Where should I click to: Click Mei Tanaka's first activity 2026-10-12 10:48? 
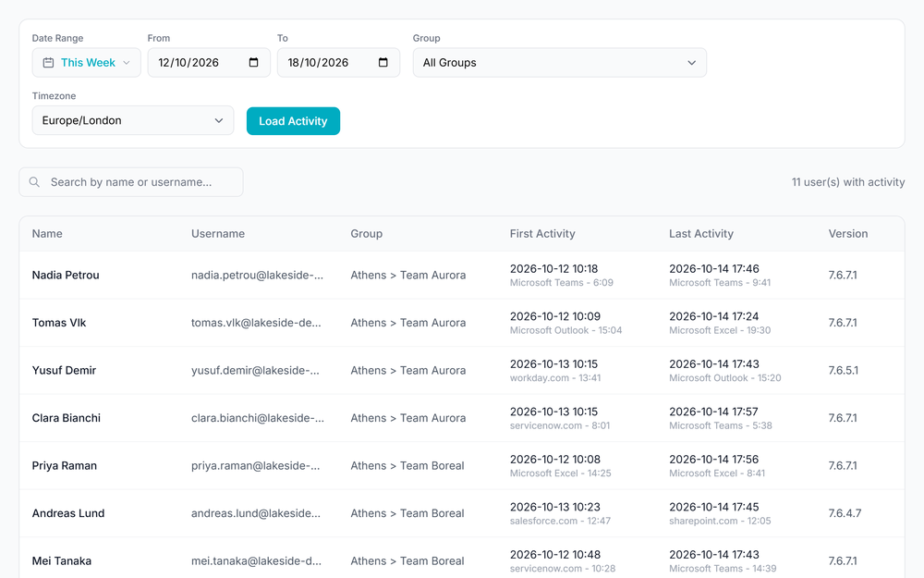click(555, 555)
